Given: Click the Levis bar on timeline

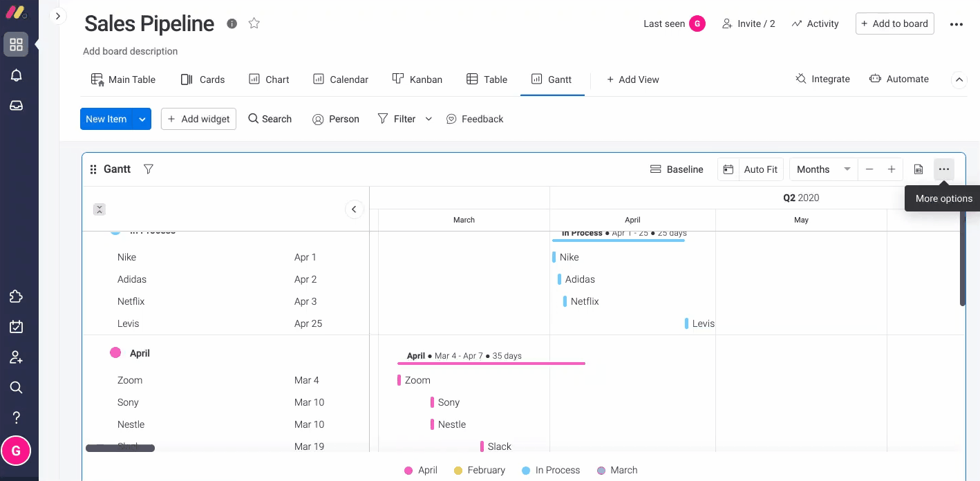Looking at the screenshot, I should (687, 323).
